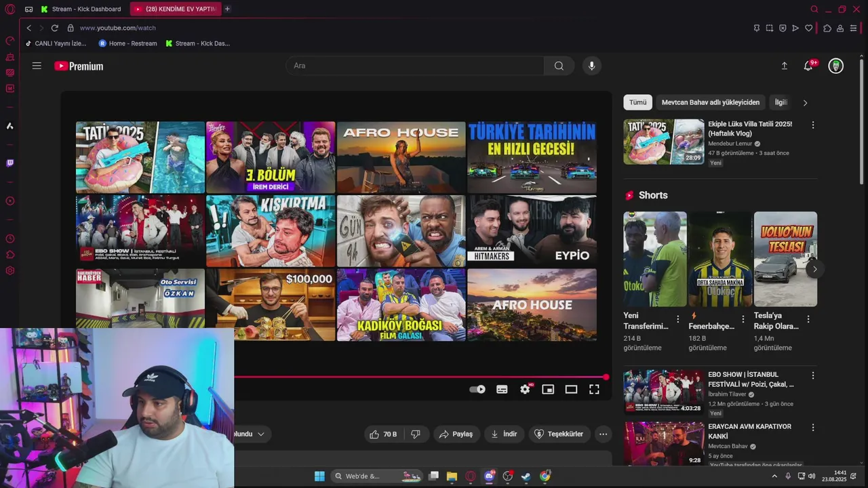Open the Windows Start menu
The image size is (868, 488).
pos(319,476)
